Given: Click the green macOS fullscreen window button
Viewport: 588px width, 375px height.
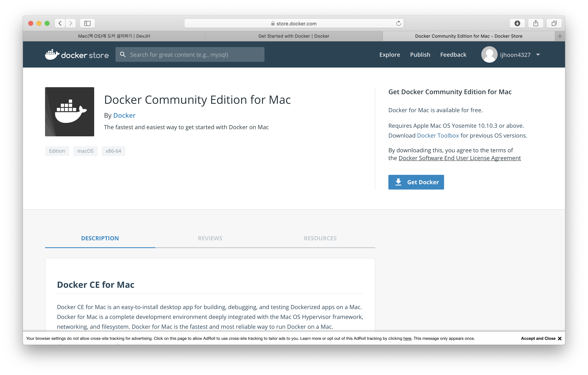Looking at the screenshot, I should (x=47, y=23).
